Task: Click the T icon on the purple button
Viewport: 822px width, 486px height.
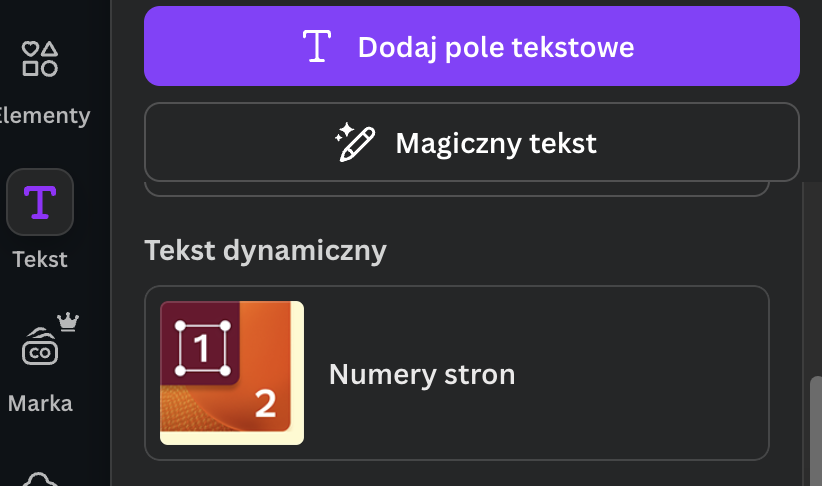Action: pyautogui.click(x=317, y=47)
